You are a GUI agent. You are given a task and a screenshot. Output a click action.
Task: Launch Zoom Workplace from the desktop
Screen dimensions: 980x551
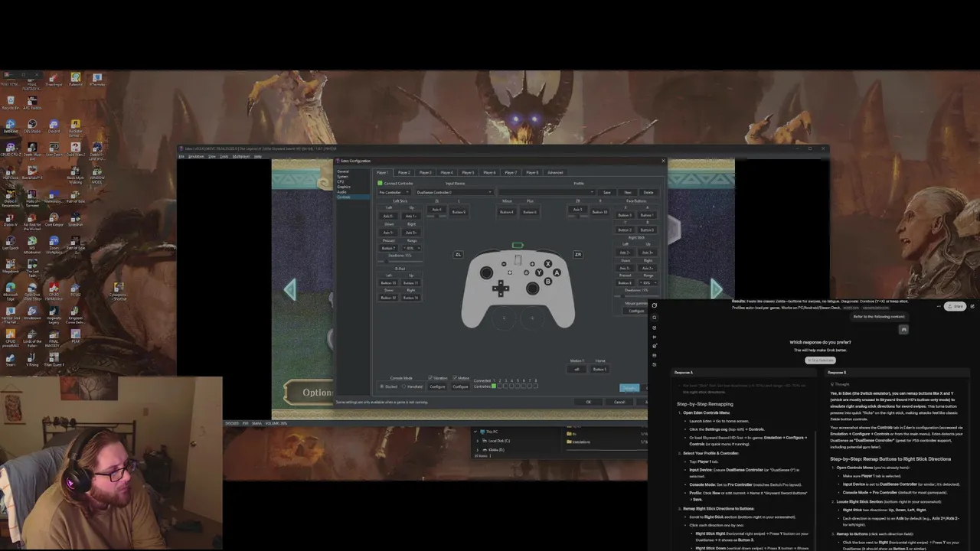coord(54,244)
